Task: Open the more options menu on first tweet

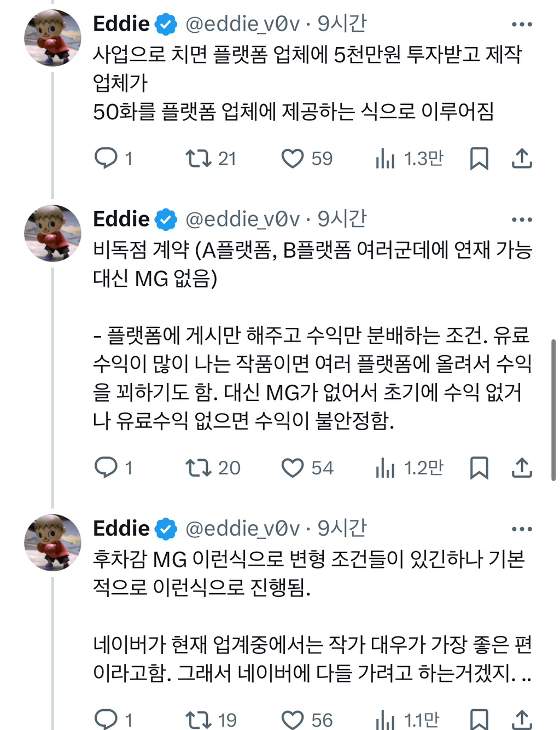Action: (521, 23)
